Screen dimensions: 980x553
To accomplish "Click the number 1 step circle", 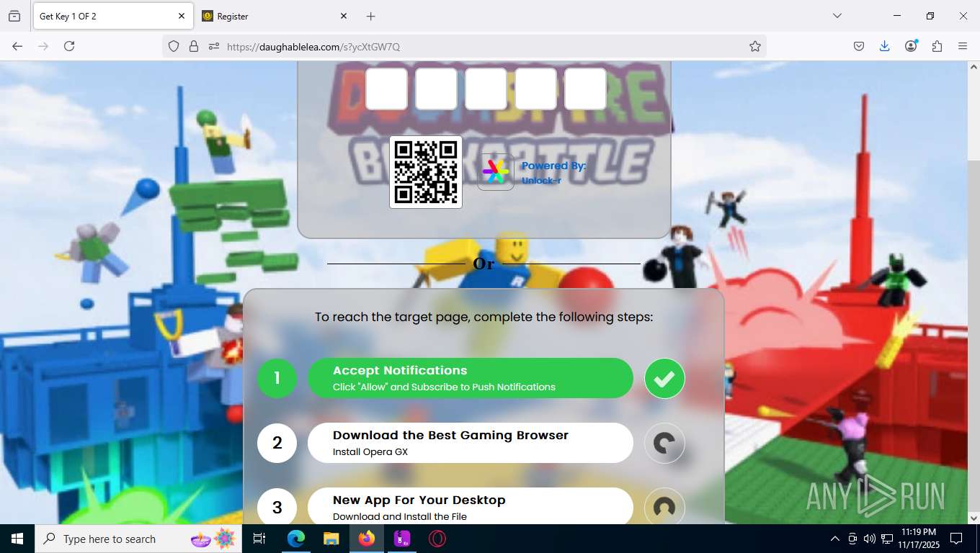I will pos(277,378).
